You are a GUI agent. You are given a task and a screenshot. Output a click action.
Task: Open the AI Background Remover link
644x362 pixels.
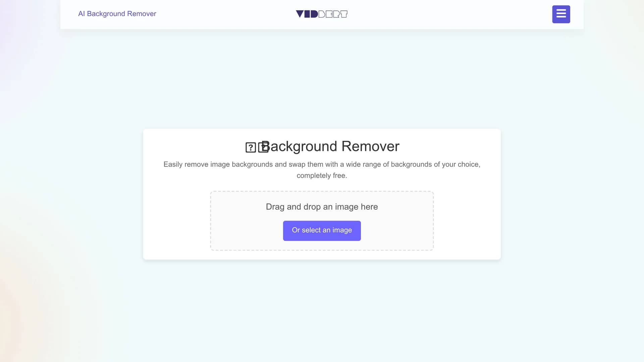pyautogui.click(x=117, y=14)
